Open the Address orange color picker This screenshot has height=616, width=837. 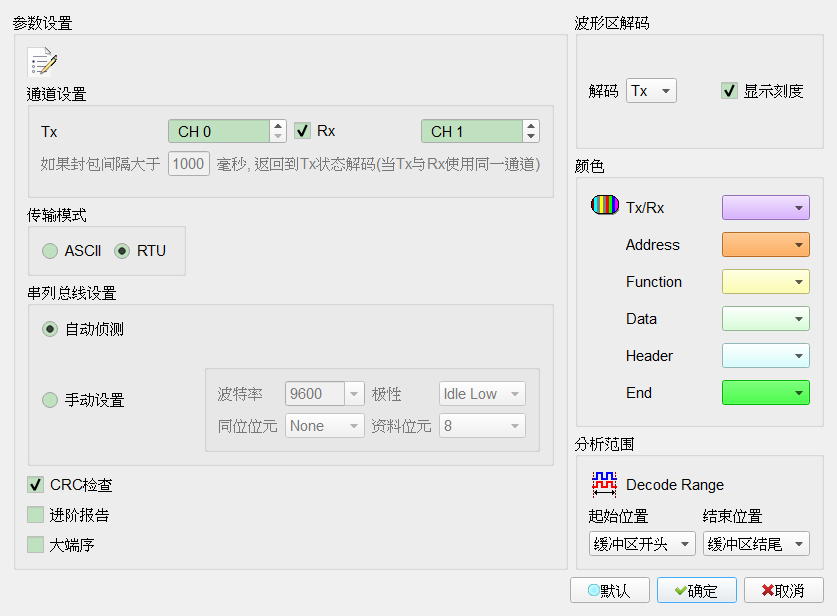[765, 244]
